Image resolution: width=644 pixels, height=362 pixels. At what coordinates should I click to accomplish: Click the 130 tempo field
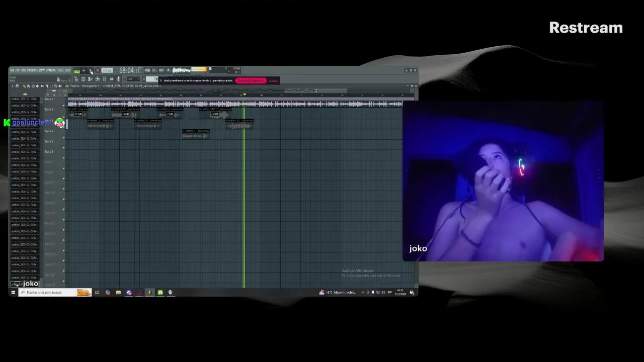pyautogui.click(x=107, y=70)
